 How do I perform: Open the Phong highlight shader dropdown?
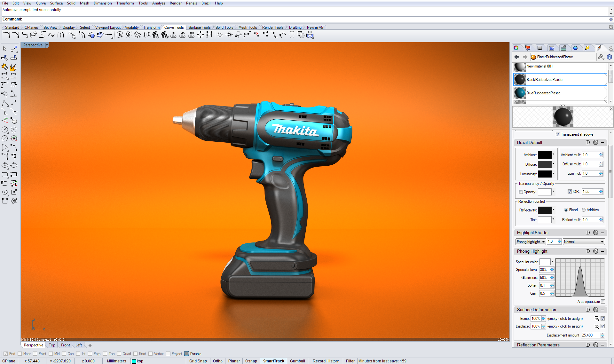(x=531, y=242)
